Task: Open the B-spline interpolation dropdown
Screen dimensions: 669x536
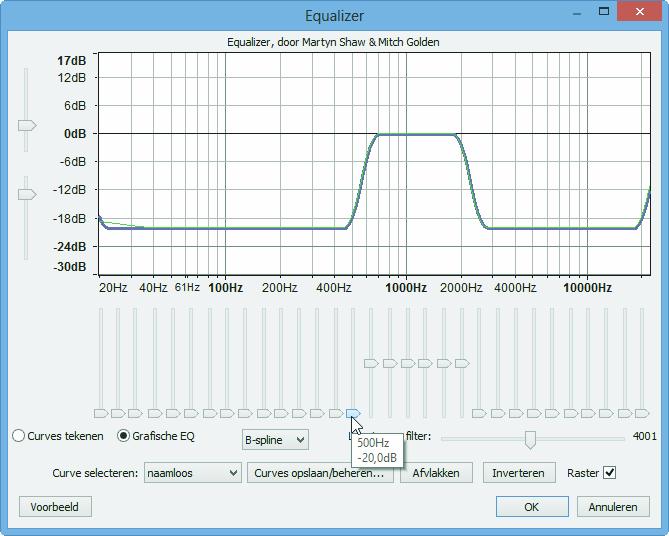Action: point(275,439)
